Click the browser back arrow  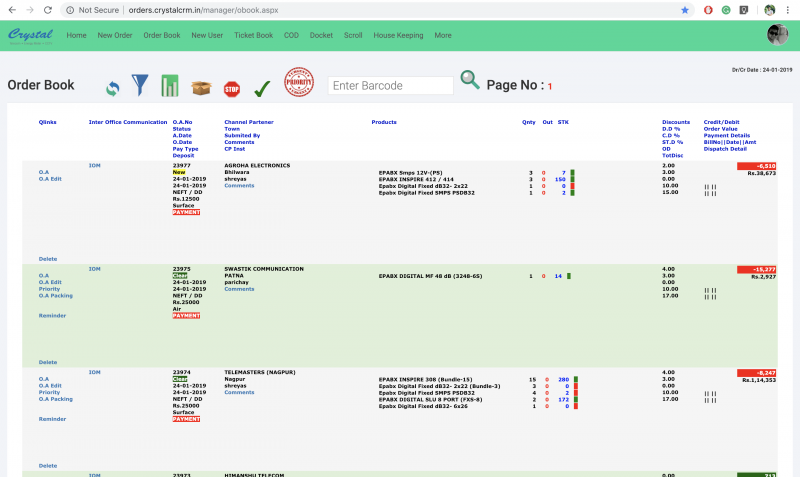tap(12, 10)
